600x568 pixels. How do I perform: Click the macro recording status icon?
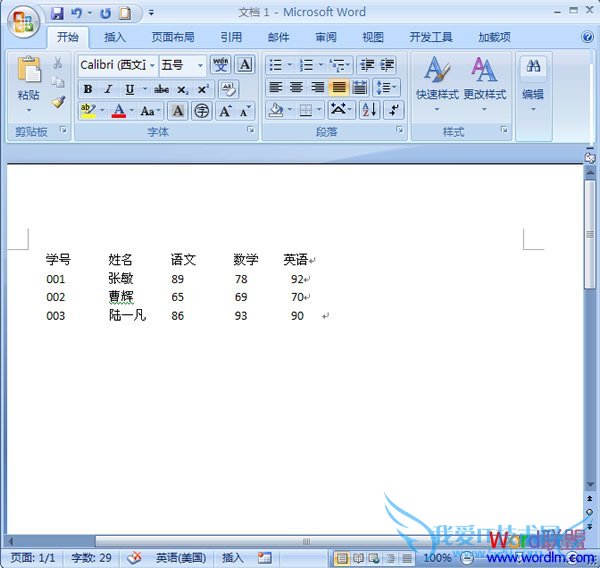tap(264, 558)
